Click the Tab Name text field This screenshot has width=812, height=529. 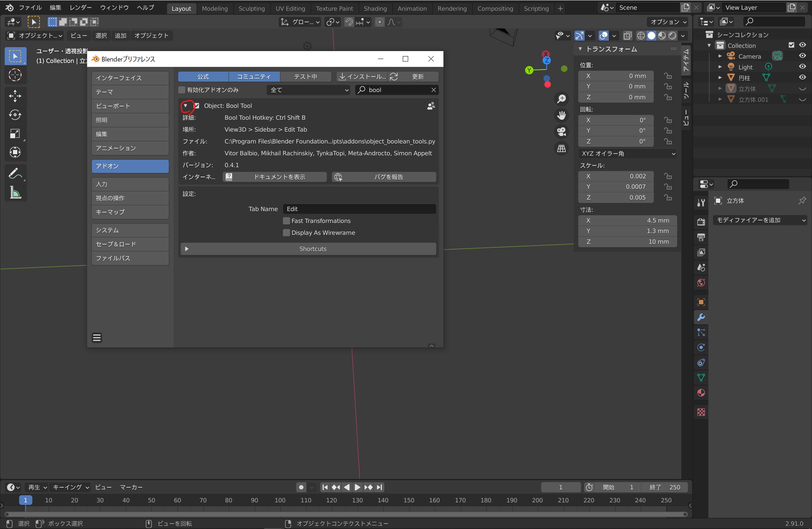[359, 209]
